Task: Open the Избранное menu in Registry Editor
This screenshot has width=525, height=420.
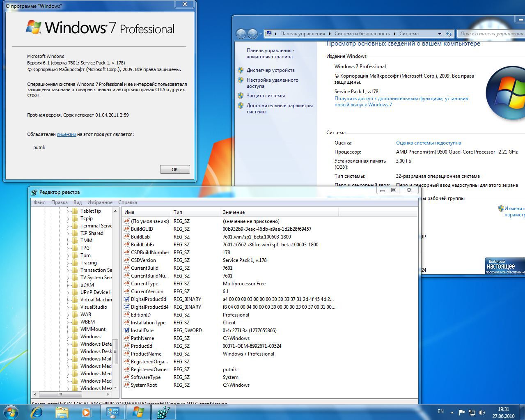Action: tap(100, 202)
